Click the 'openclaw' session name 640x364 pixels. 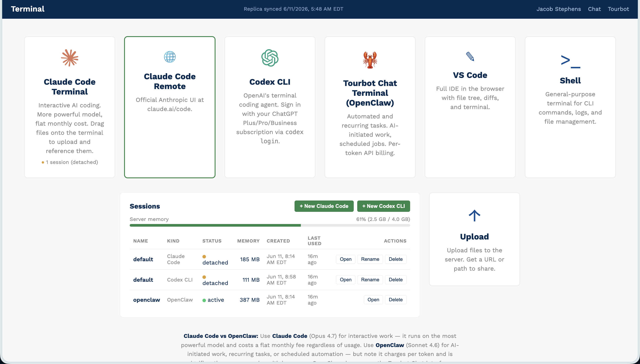147,300
